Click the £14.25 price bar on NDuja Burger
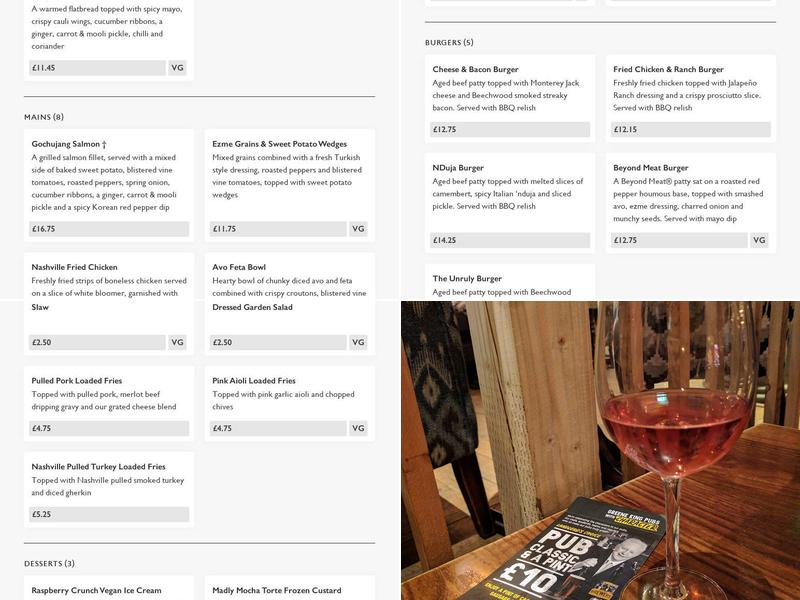 (x=510, y=240)
